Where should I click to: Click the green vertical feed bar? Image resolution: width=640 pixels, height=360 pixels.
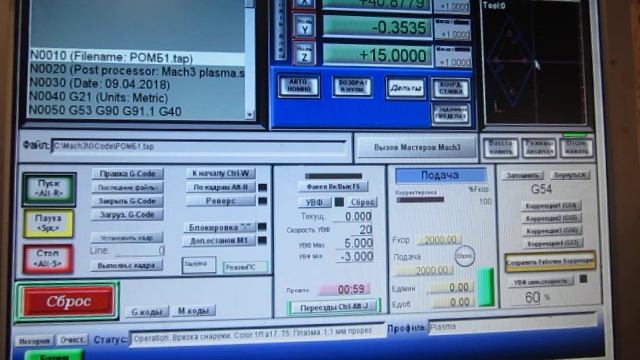coord(486,287)
